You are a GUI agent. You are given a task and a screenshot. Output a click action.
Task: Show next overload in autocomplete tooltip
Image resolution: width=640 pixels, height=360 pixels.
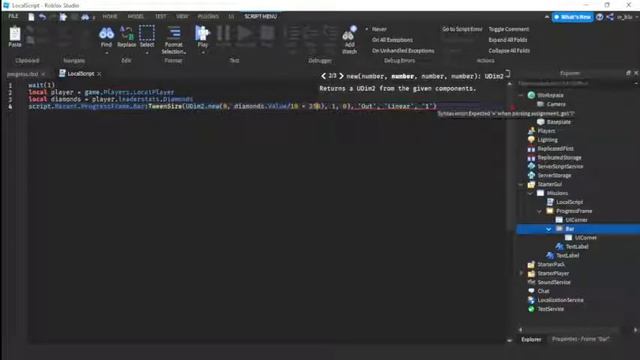pos(341,76)
